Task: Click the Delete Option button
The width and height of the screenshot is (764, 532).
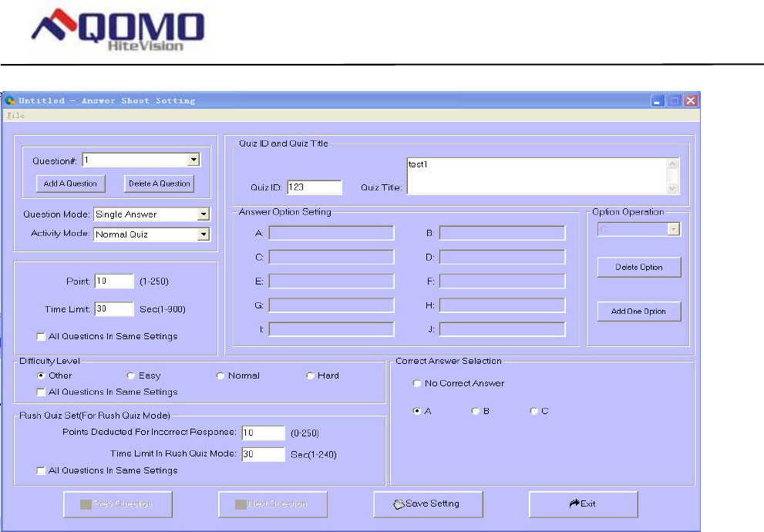Action: click(639, 267)
